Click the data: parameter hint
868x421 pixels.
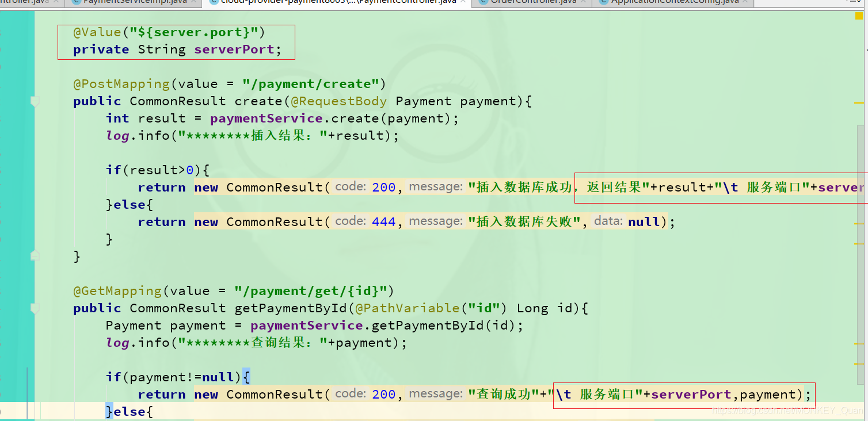(608, 221)
